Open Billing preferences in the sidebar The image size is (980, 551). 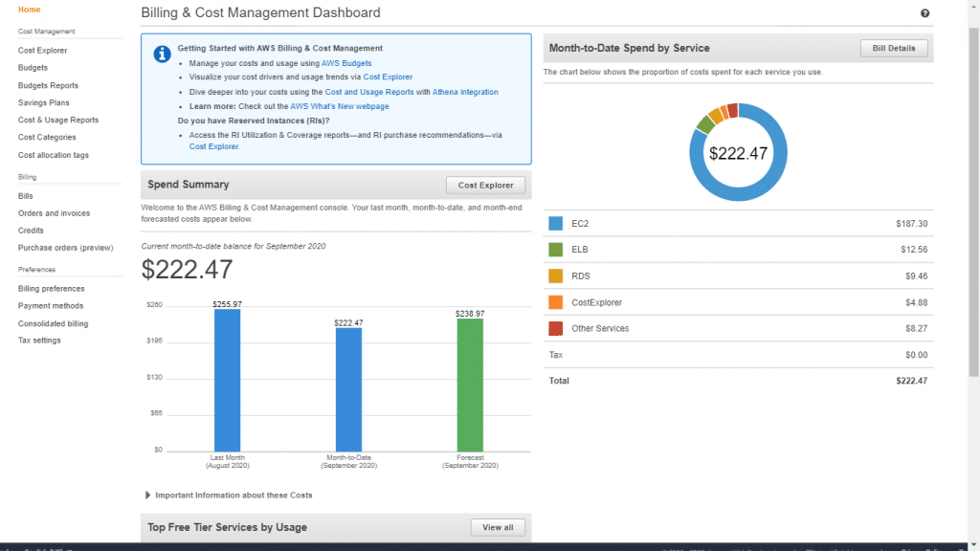click(x=52, y=289)
